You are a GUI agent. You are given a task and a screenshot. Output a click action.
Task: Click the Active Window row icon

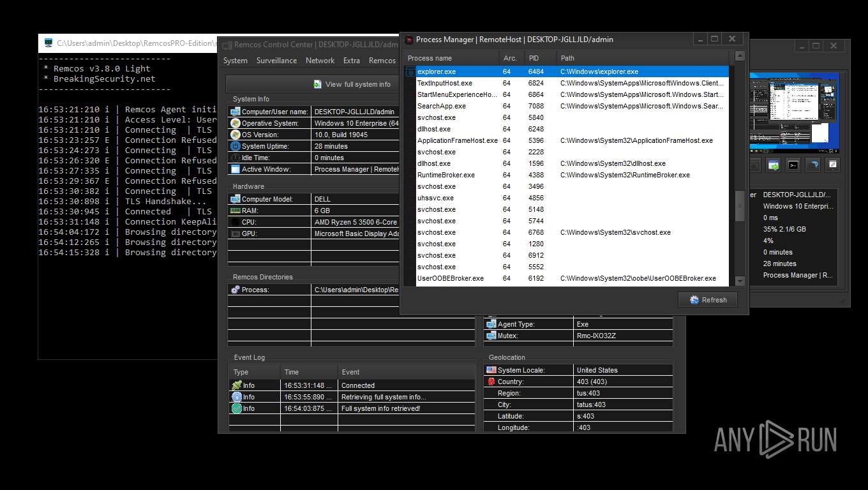(236, 169)
